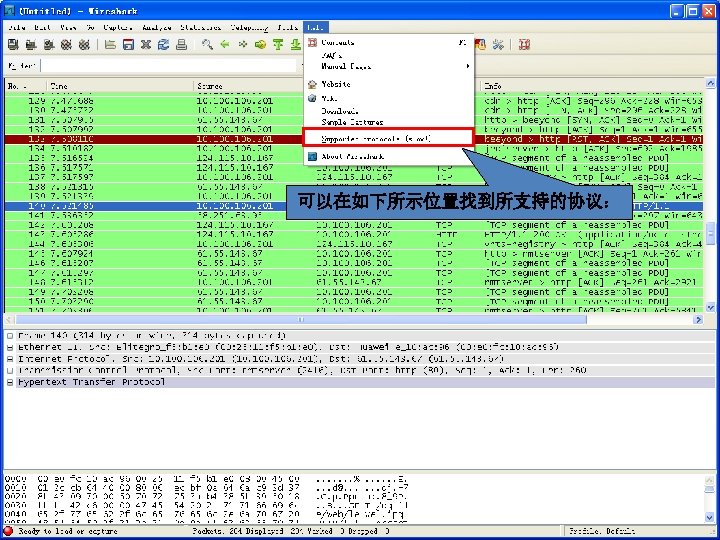Open preferences tools icon
Image resolution: width=720 pixels, height=540 pixels.
(x=498, y=45)
